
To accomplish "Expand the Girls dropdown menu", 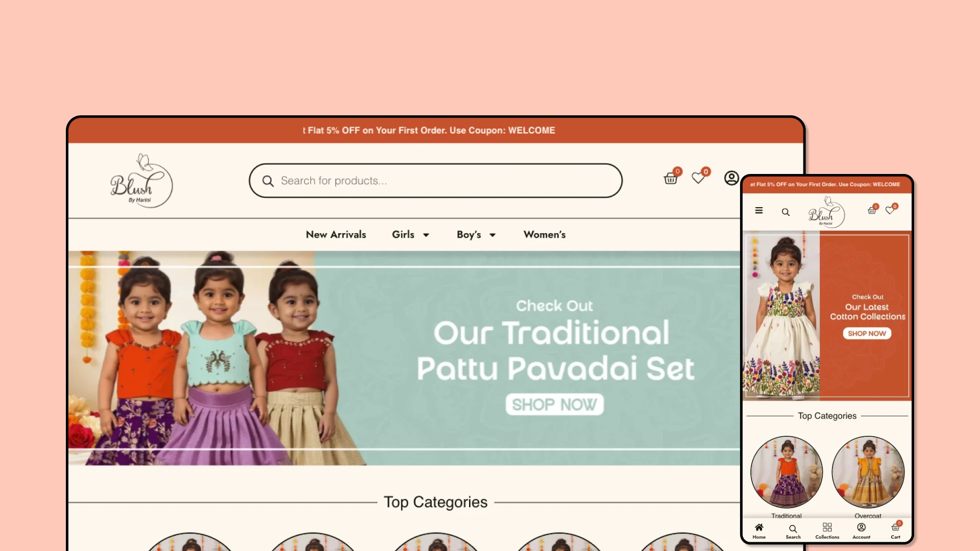I will [x=410, y=235].
